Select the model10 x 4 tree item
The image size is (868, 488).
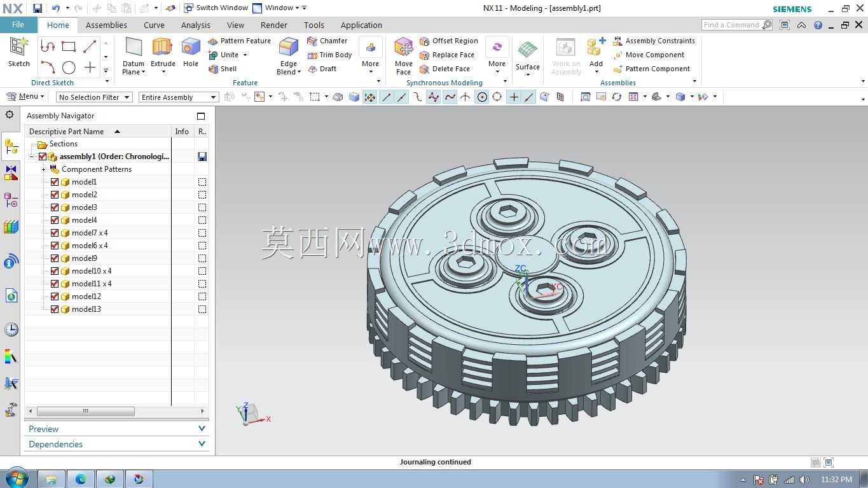pyautogui.click(x=92, y=271)
